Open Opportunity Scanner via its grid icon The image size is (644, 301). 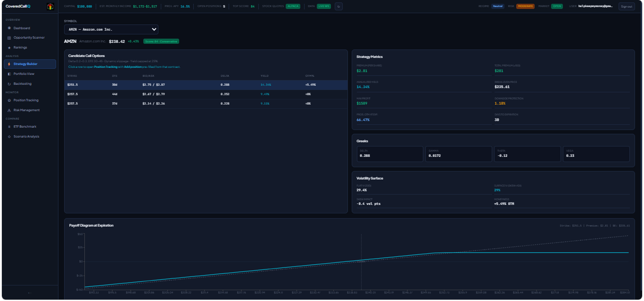[x=9, y=38]
